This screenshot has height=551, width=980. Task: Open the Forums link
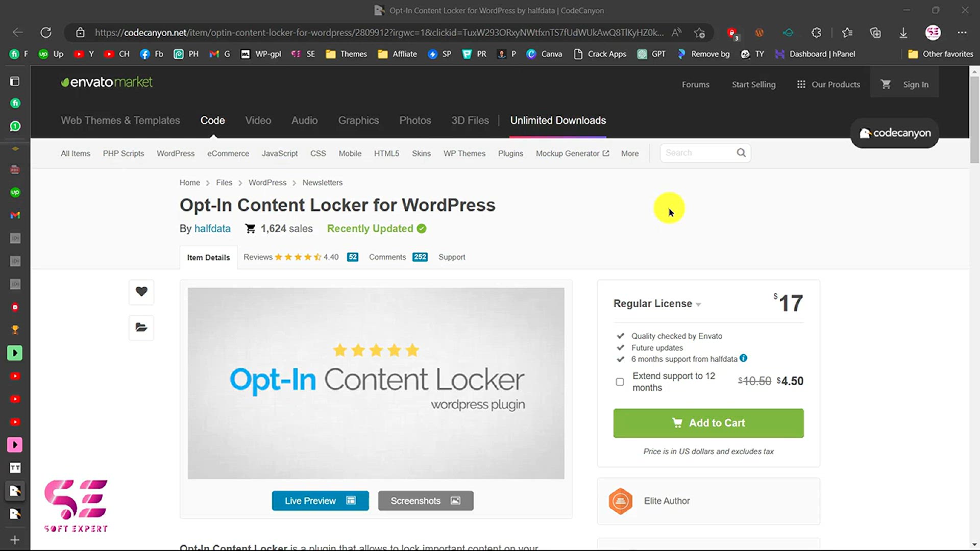pyautogui.click(x=696, y=84)
